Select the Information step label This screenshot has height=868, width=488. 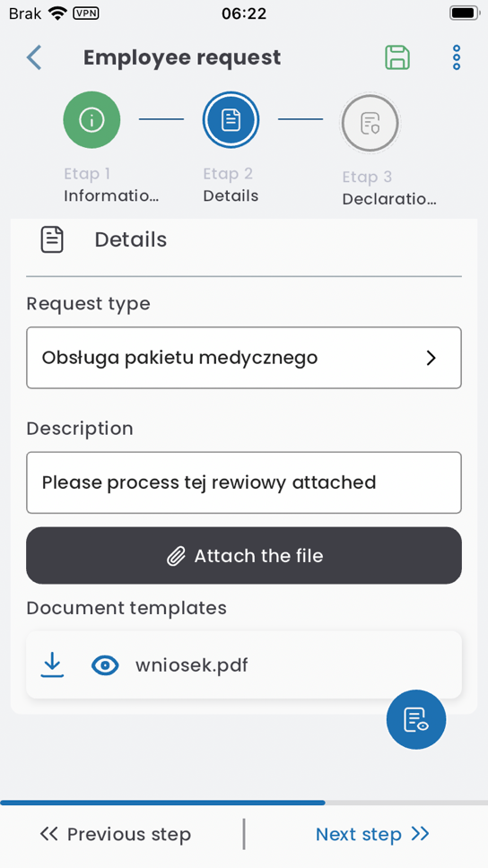(111, 196)
